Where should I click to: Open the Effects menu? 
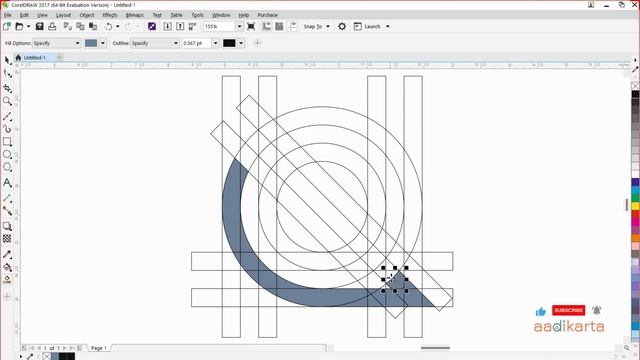coord(110,15)
